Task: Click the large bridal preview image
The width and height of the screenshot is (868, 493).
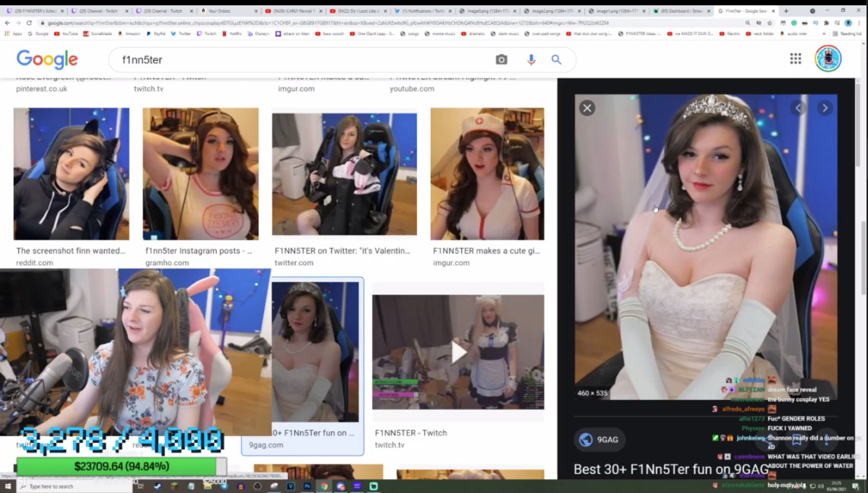Action: (706, 247)
